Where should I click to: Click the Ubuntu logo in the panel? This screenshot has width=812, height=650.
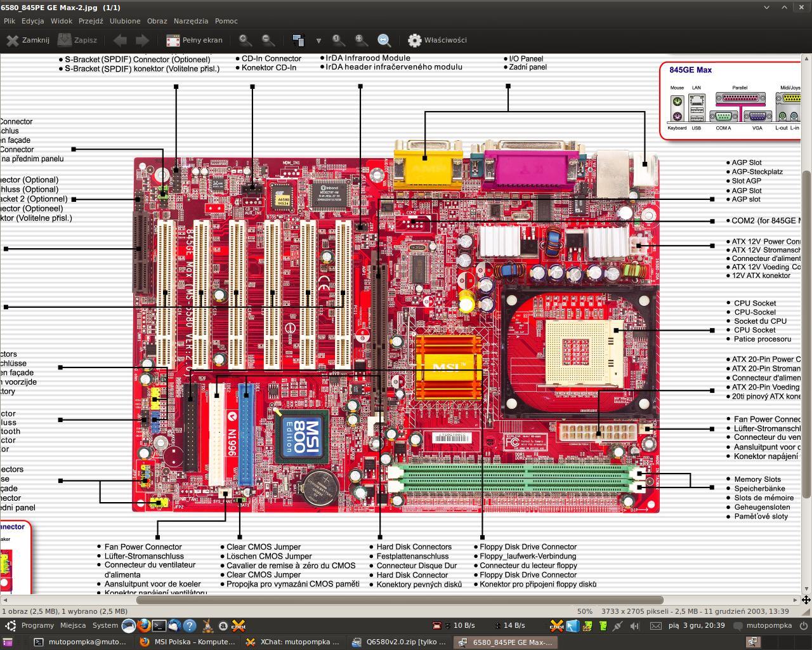10,625
